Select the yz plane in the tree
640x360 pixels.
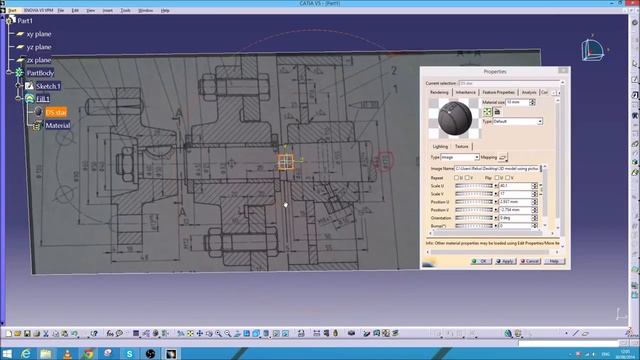39,47
